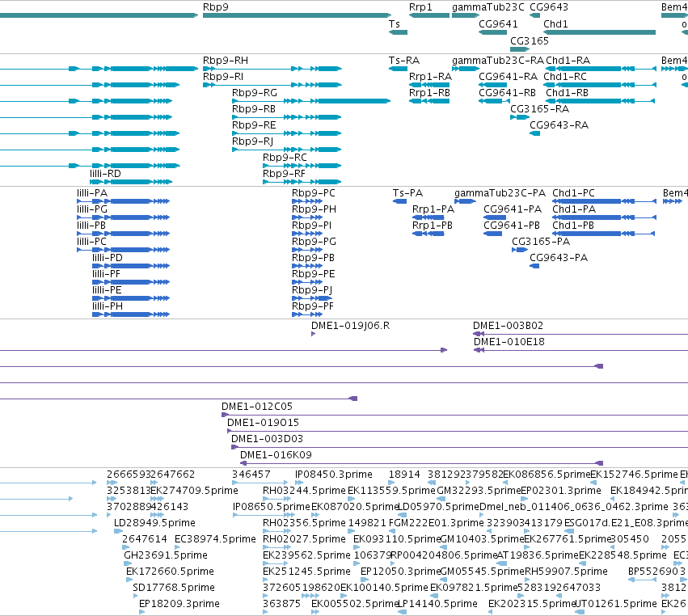688x616 pixels.
Task: Select clone label DME1-019O15
Action: point(263,423)
